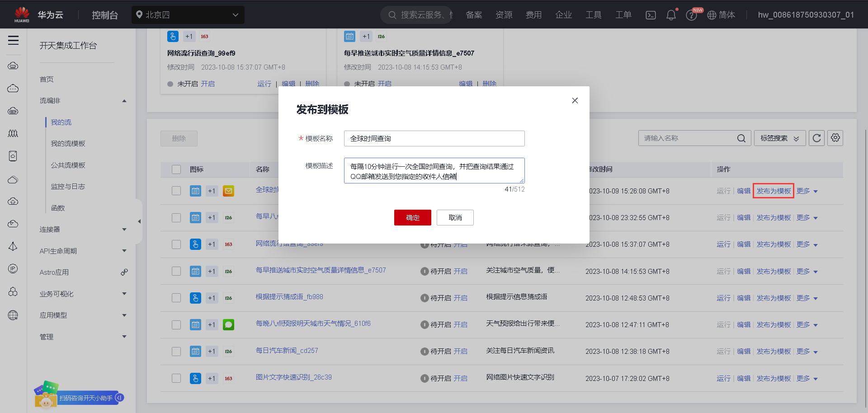Confirm publishing with the 确定 button
Viewport: 868px width, 413px height.
[x=412, y=217]
